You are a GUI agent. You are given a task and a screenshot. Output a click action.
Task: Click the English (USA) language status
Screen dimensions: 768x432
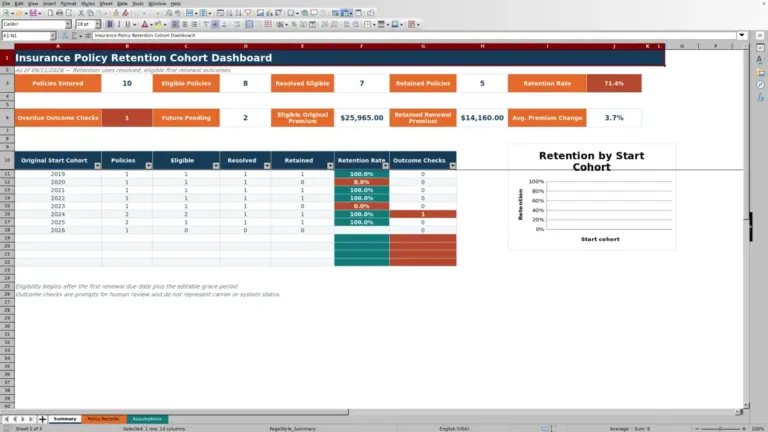pos(454,429)
